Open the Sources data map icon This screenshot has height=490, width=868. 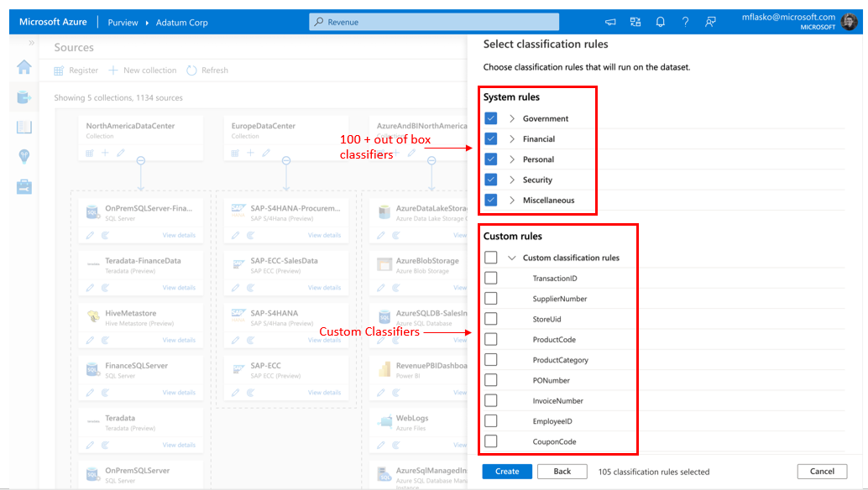point(24,96)
